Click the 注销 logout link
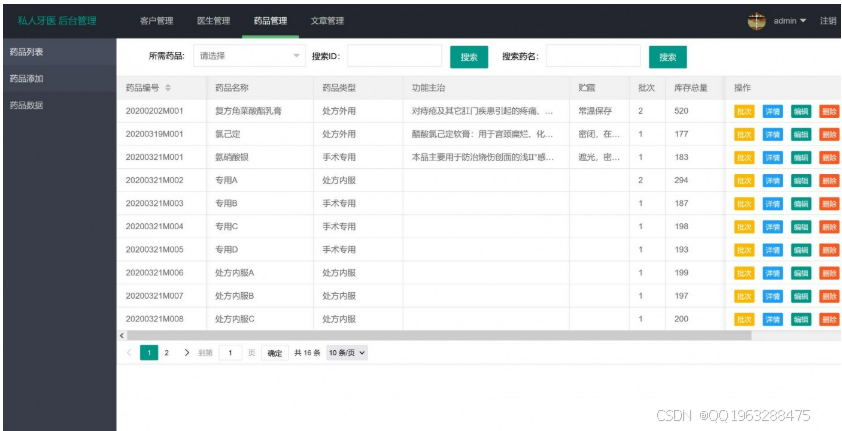842x431 pixels. pyautogui.click(x=828, y=21)
